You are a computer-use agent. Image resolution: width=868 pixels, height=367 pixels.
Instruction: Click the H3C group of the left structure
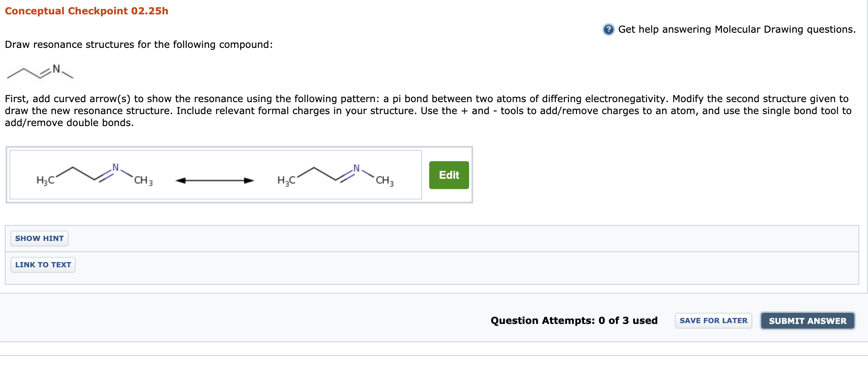[x=45, y=181]
